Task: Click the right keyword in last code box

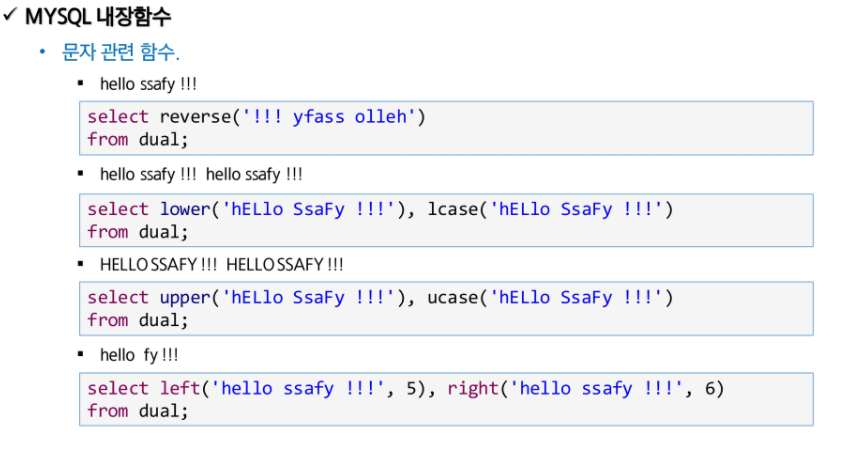Action: coord(473,388)
